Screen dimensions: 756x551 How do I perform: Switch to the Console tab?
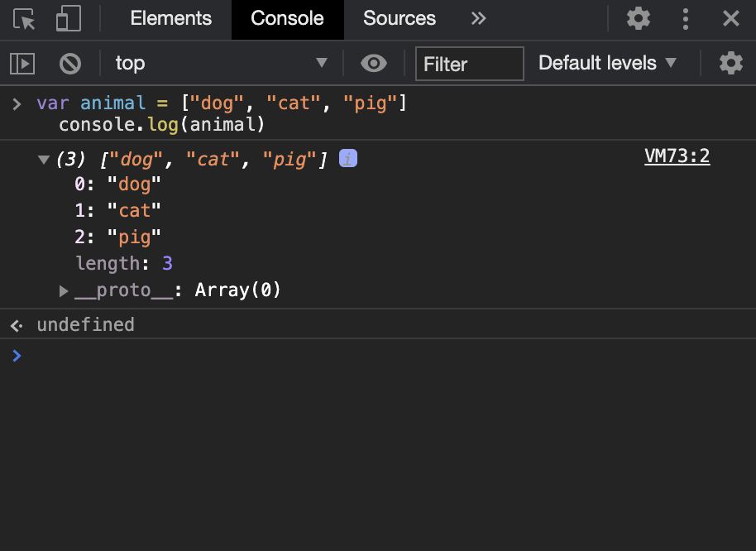pyautogui.click(x=287, y=19)
